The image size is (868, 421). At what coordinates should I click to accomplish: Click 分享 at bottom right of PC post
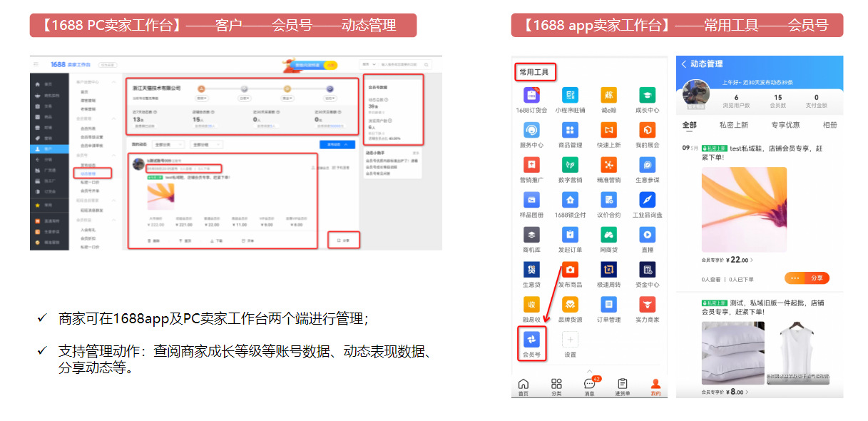click(343, 241)
